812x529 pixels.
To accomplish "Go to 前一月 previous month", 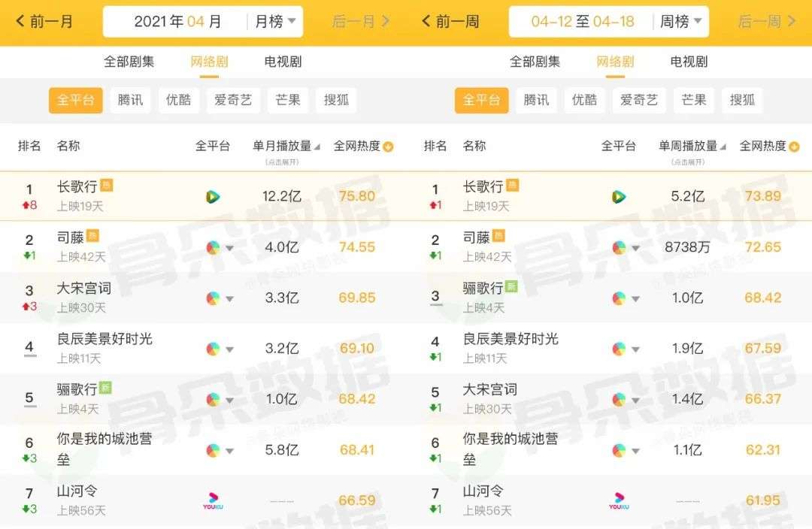I will [x=45, y=22].
